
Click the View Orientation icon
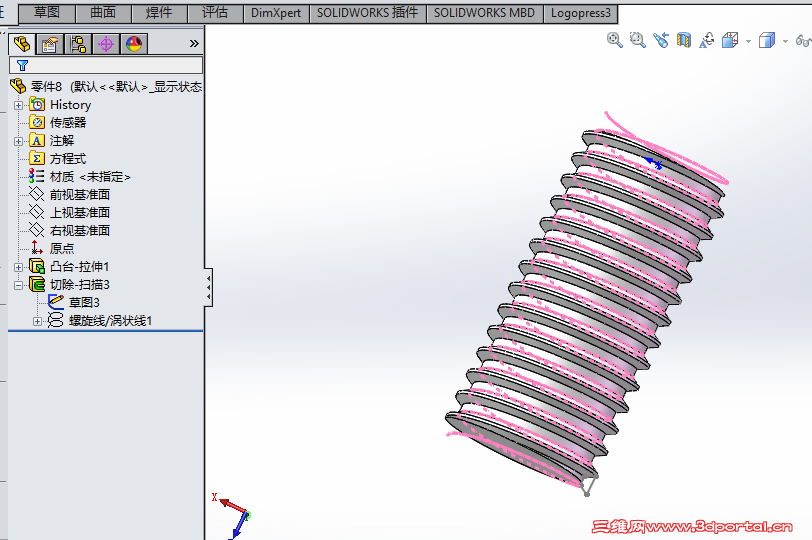pos(730,40)
